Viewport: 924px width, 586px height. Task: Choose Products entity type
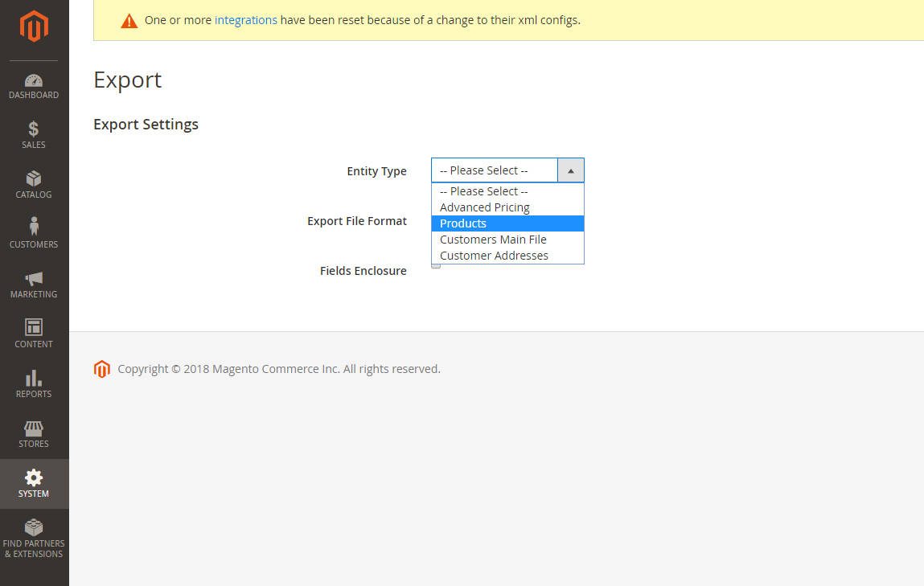point(507,223)
